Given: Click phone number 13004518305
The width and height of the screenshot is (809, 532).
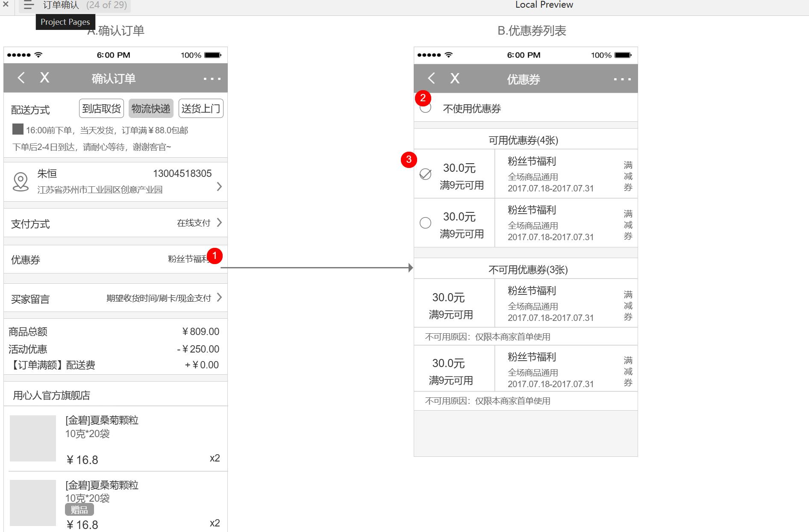Looking at the screenshot, I should pyautogui.click(x=182, y=173).
